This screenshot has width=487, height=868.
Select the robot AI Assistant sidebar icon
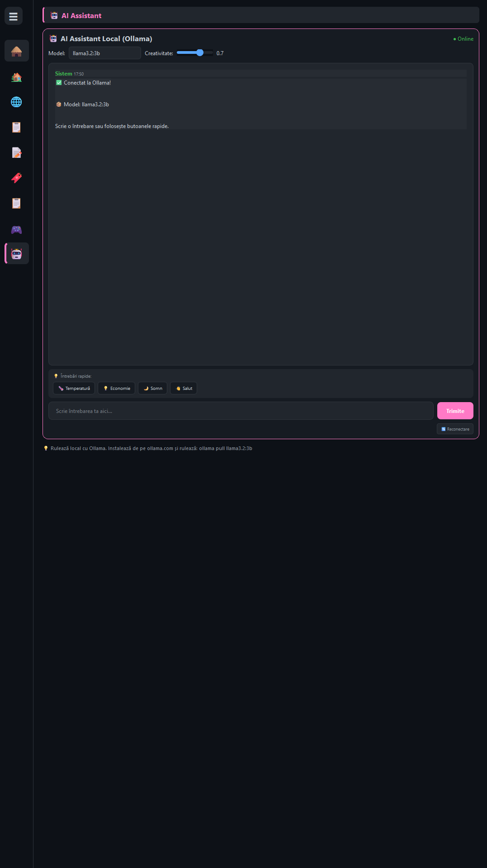(x=17, y=253)
